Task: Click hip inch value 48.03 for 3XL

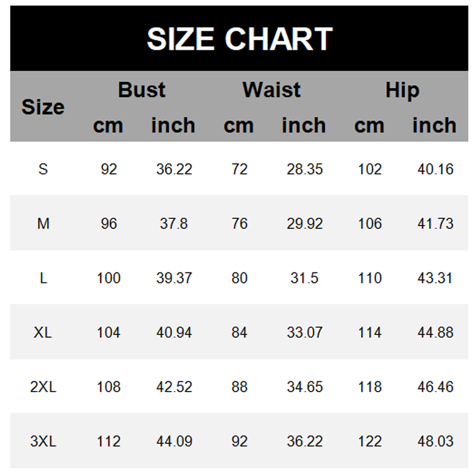Action: click(435, 441)
